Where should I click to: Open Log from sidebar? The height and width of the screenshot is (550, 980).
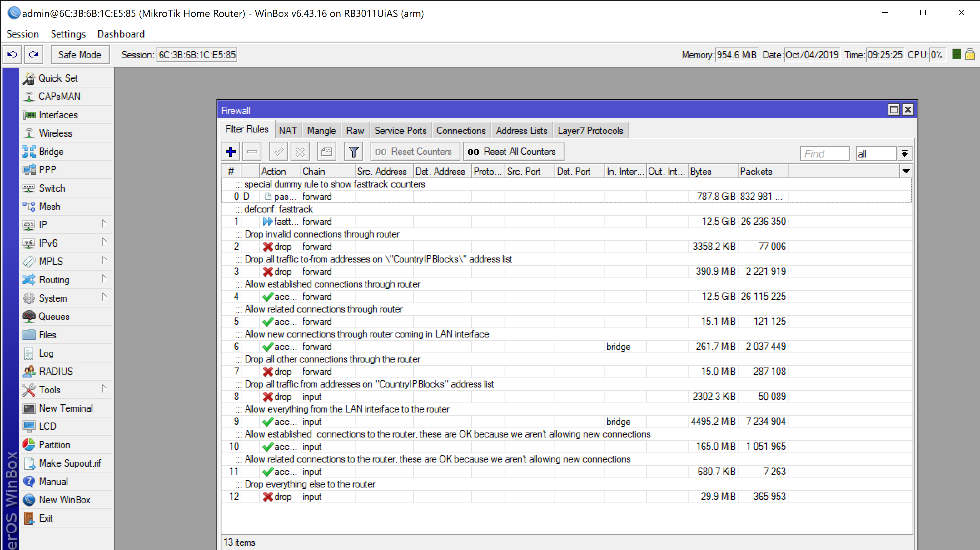(x=67, y=353)
